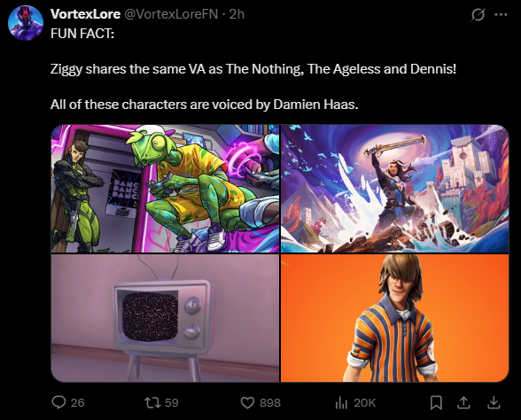Like the tweet with heart icon
This screenshot has height=420, width=521.
(x=247, y=402)
